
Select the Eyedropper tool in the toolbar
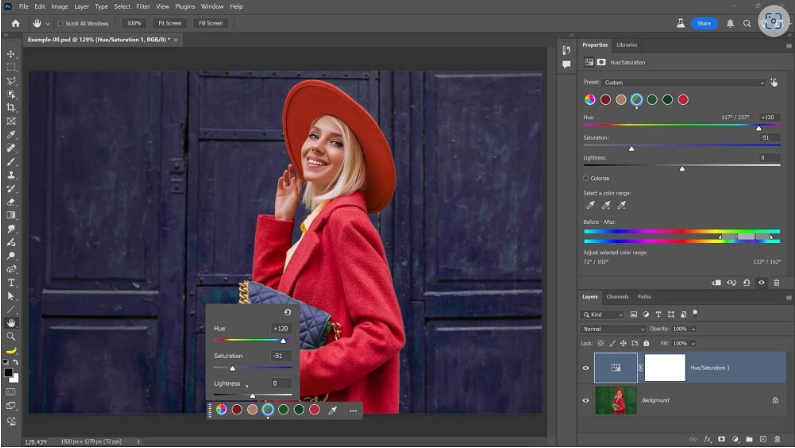coord(11,134)
